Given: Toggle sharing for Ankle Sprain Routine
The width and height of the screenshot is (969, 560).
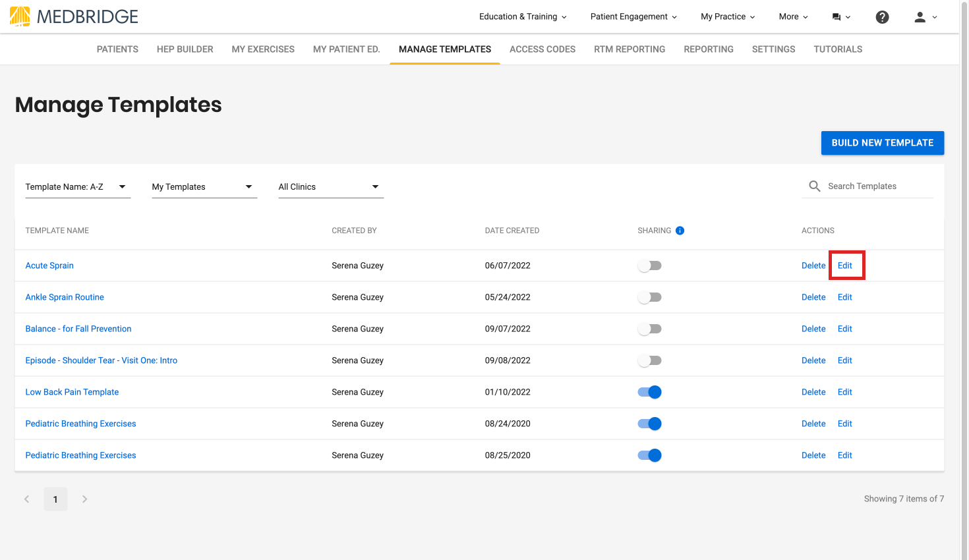Looking at the screenshot, I should tap(649, 297).
